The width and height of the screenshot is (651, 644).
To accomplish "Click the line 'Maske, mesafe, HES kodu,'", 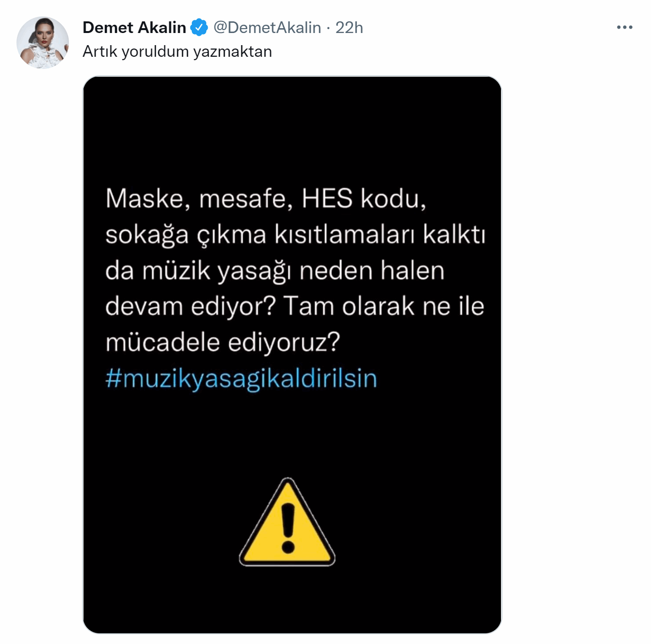I will tap(266, 199).
